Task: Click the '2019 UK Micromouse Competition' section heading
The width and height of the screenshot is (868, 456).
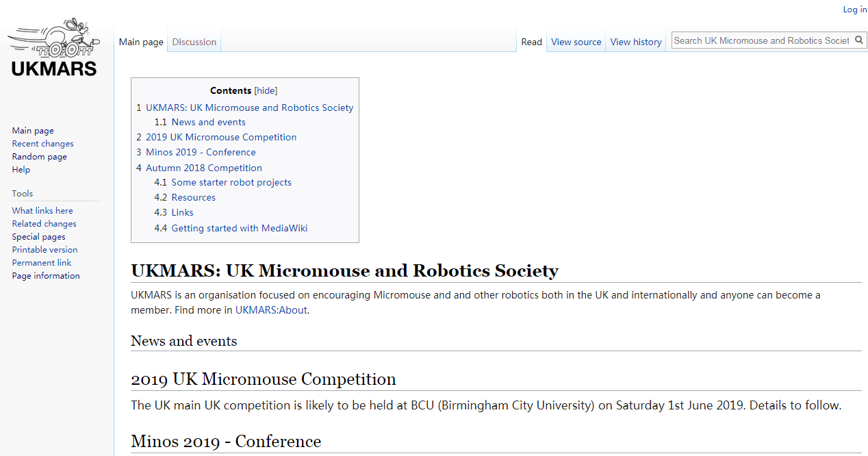Action: pos(264,379)
